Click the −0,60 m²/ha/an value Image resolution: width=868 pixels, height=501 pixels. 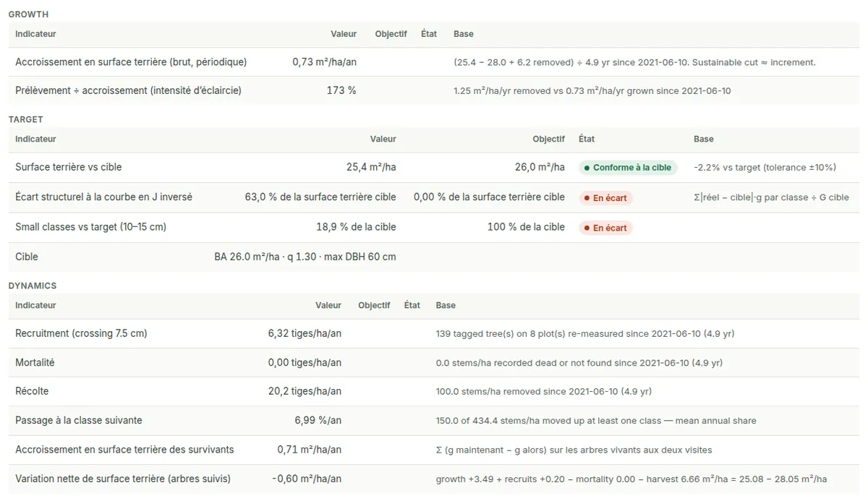pyautogui.click(x=307, y=479)
